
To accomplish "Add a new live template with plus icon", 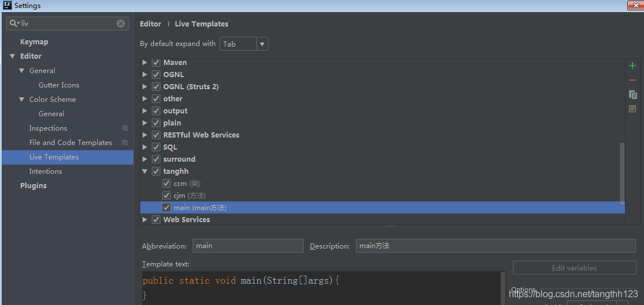I will coord(632,66).
